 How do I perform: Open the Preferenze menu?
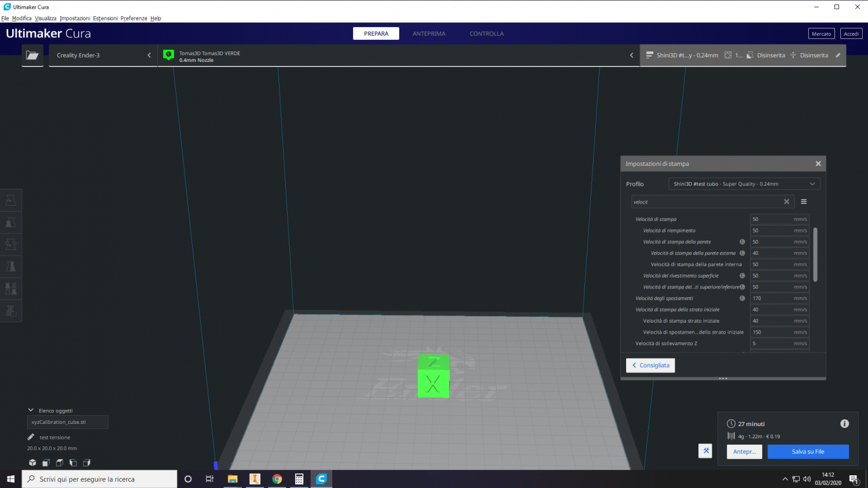pyautogui.click(x=134, y=19)
